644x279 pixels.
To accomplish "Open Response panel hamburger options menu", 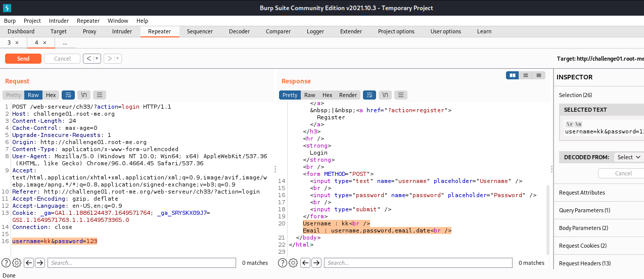I will click(401, 95).
